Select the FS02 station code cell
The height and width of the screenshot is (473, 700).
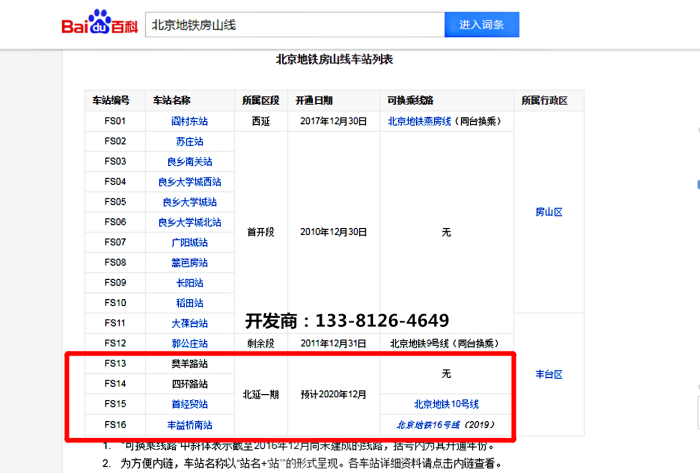tap(115, 141)
